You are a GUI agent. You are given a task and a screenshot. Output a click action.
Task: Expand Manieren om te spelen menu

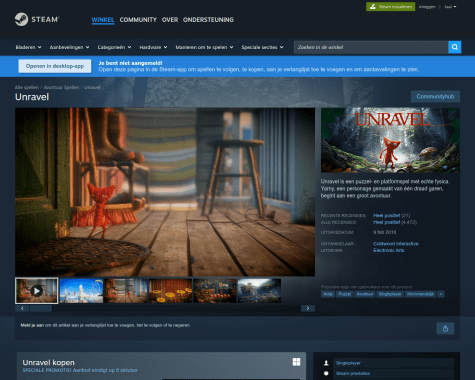pos(204,47)
